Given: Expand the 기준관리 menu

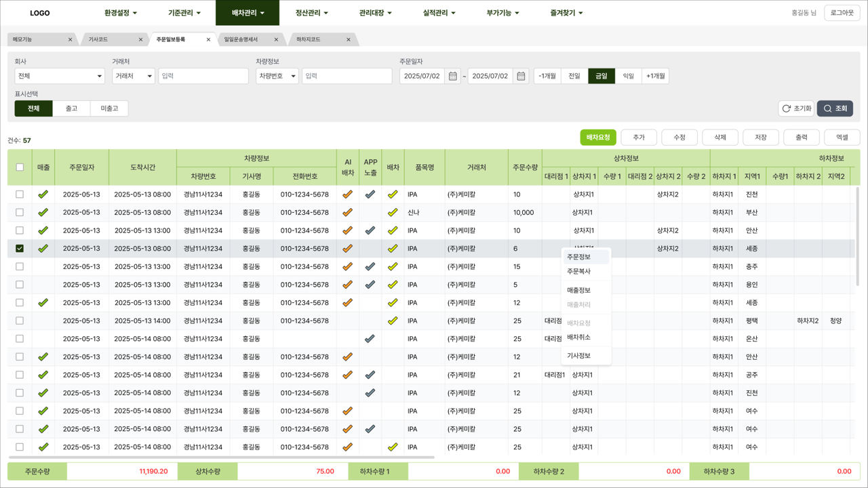Looking at the screenshot, I should click(184, 13).
